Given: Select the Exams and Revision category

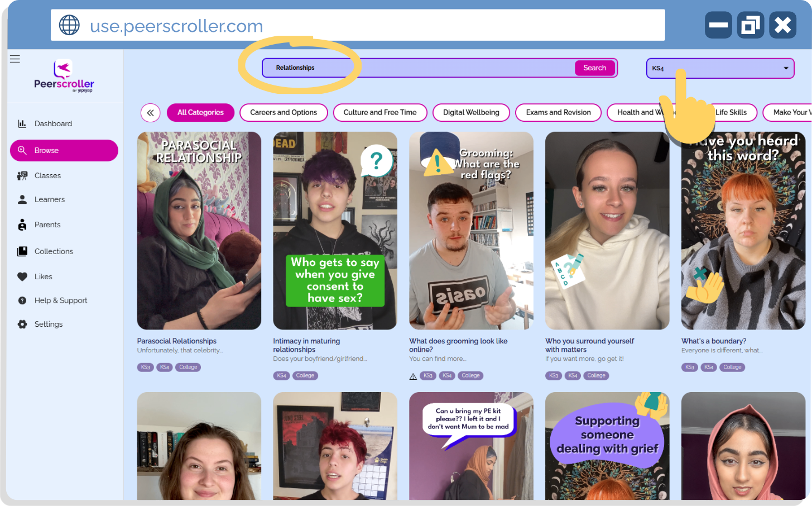Looking at the screenshot, I should (x=558, y=112).
